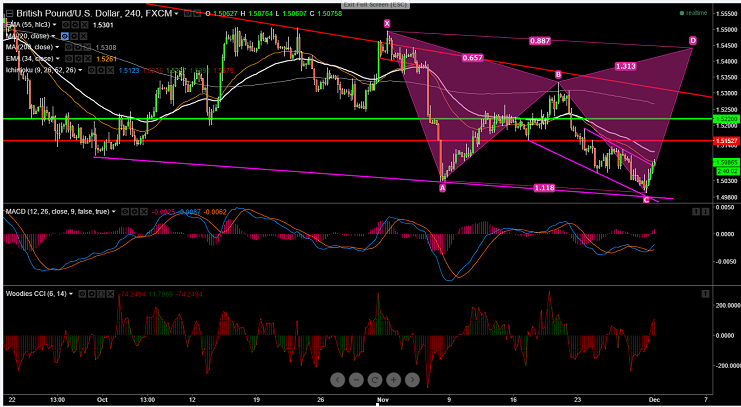Open settings for the main GBP/USD series
Viewport: 741px width, 407px height.
(197, 14)
